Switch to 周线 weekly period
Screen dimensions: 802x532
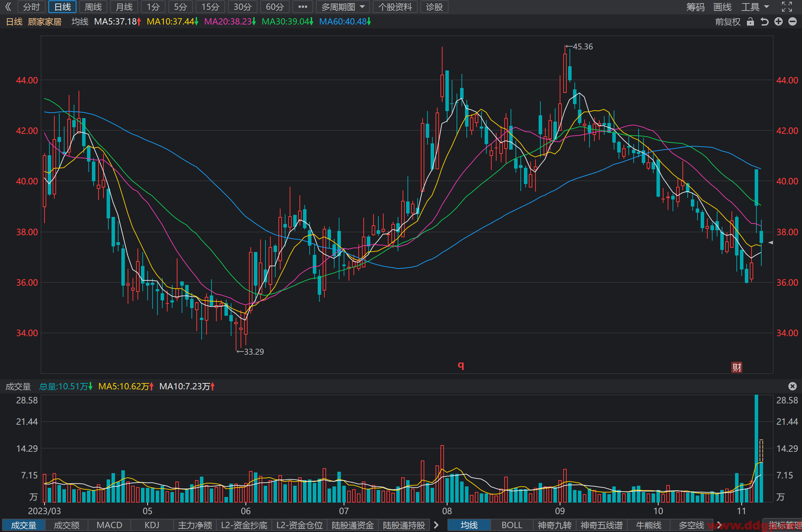pyautogui.click(x=93, y=7)
